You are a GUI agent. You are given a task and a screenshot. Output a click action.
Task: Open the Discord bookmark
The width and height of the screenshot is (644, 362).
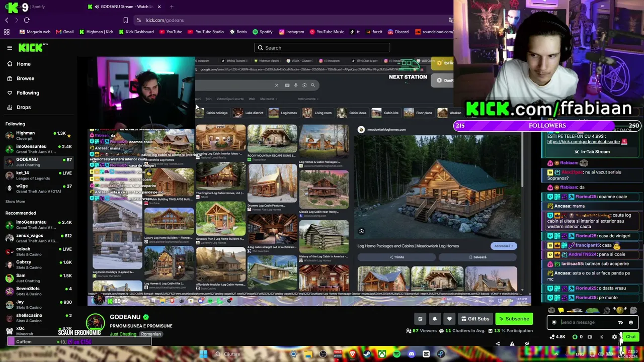tap(398, 32)
